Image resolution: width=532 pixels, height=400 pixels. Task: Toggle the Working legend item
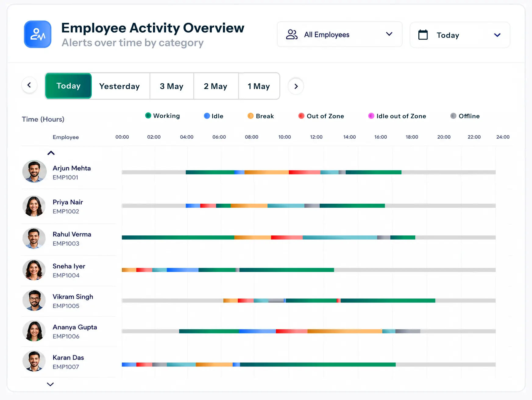click(x=163, y=116)
